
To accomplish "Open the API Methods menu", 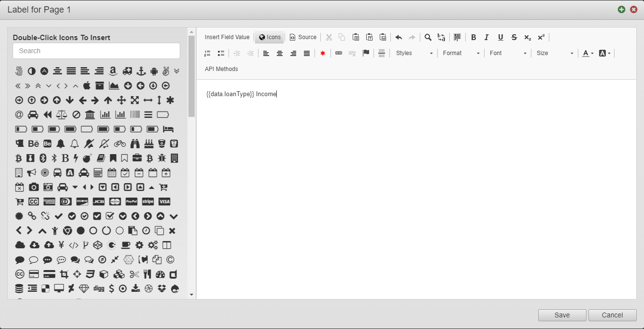I will (x=221, y=69).
